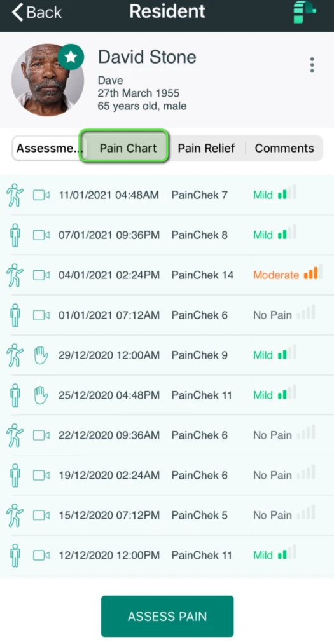Screen dimensions: 334x644
Task: Tap the standing figure icon for 01/01/2021
Action: (15, 315)
